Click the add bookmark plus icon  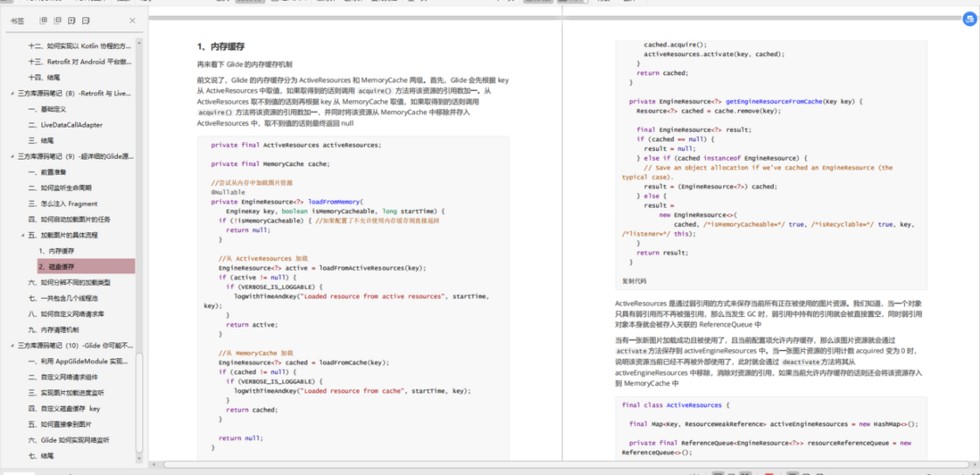[x=71, y=21]
